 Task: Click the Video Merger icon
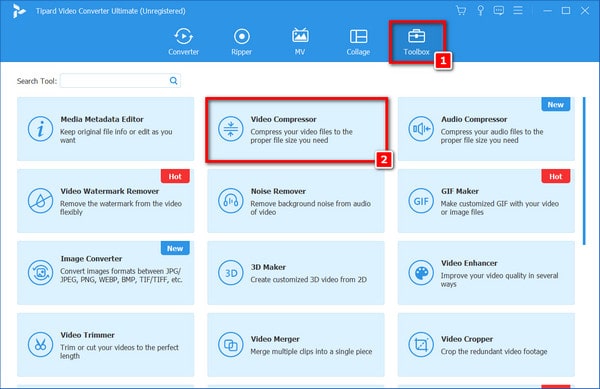tap(231, 345)
